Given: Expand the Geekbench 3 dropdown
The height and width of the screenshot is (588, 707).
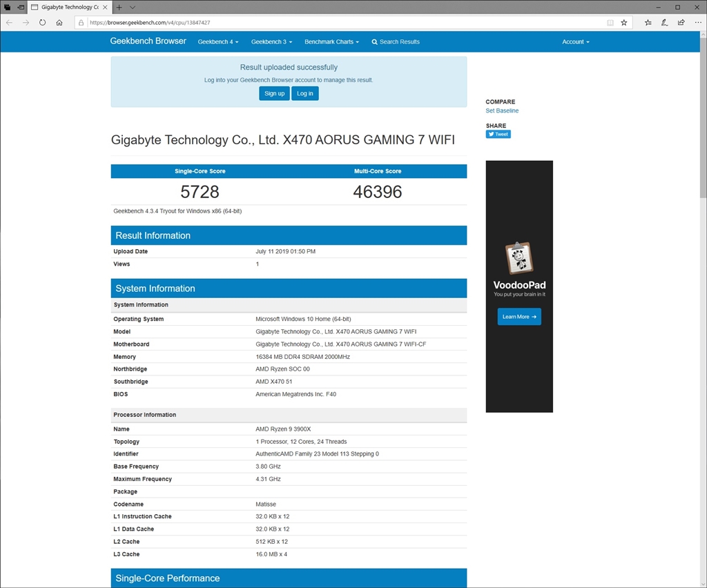Looking at the screenshot, I should (x=271, y=42).
